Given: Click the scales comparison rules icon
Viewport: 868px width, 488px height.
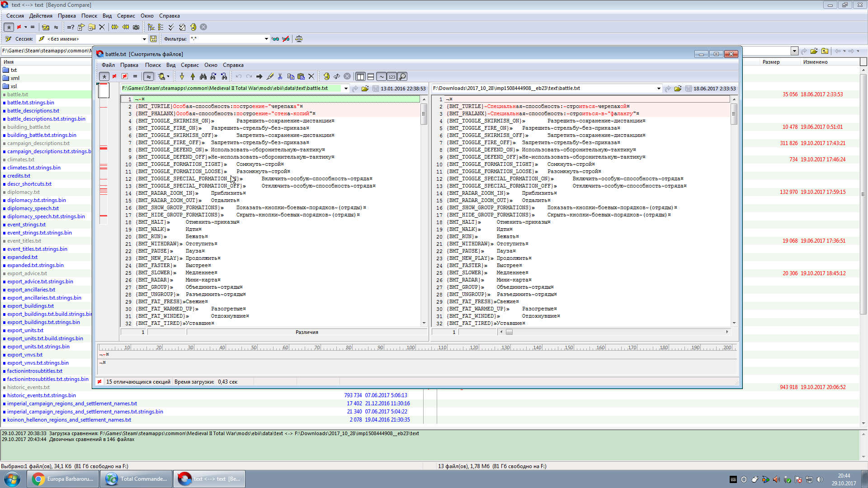Looking at the screenshot, I should click(299, 39).
